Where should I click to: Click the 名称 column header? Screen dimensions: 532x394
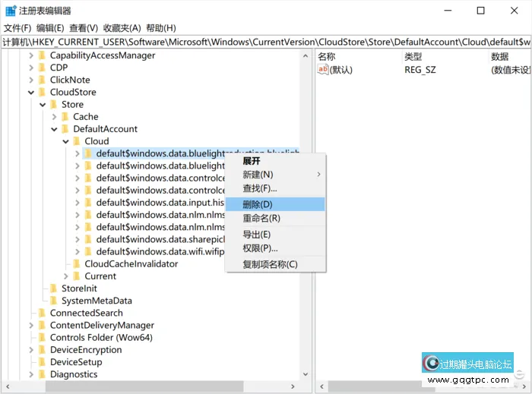point(327,57)
